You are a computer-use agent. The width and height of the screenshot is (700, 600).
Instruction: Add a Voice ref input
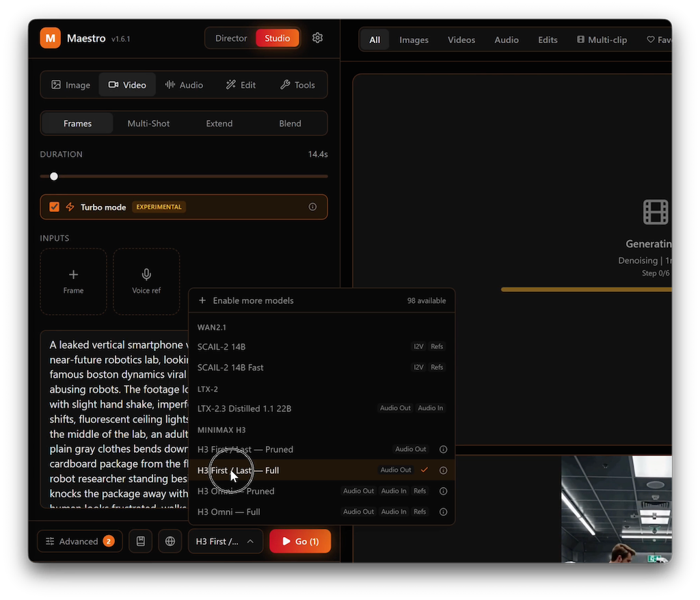[x=146, y=281]
